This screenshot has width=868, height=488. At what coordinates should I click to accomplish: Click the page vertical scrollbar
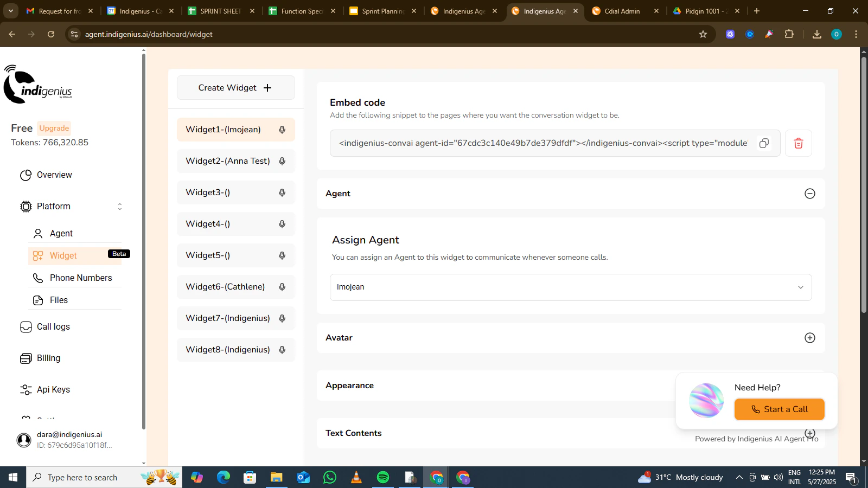click(x=864, y=184)
